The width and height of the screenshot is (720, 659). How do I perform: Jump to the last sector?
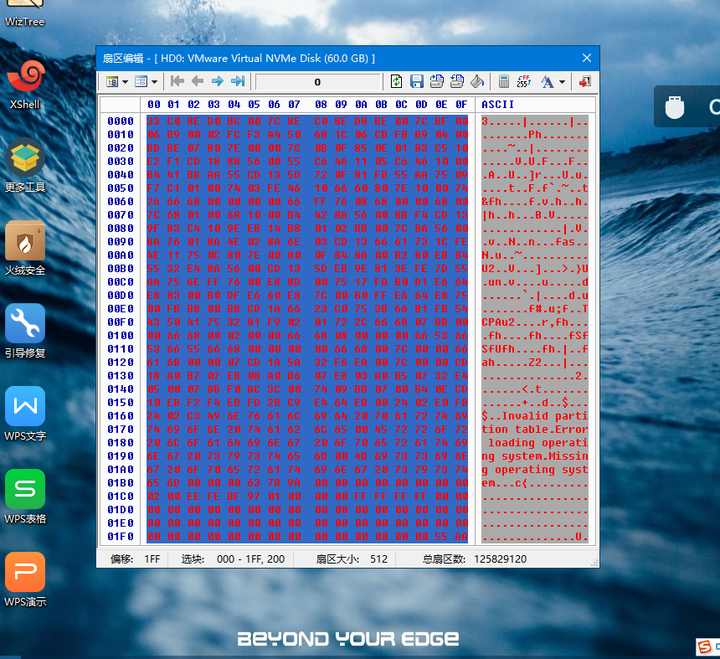238,81
